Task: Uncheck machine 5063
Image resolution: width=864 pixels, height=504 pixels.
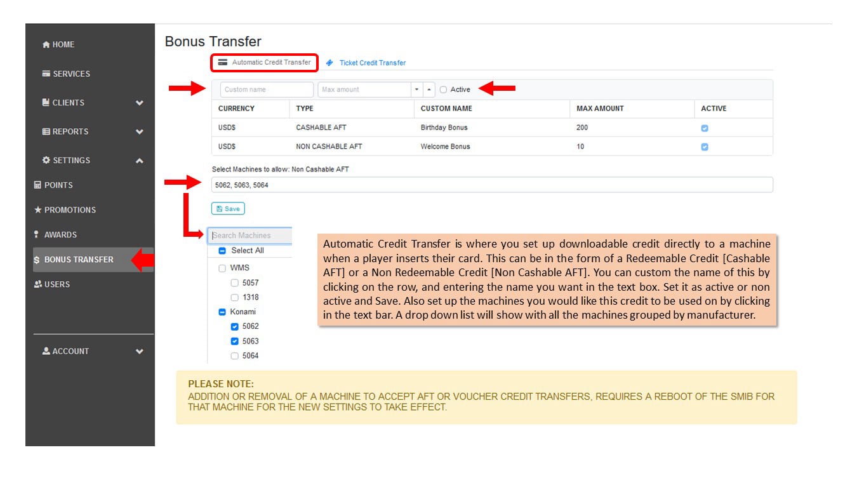Action: [x=235, y=342]
